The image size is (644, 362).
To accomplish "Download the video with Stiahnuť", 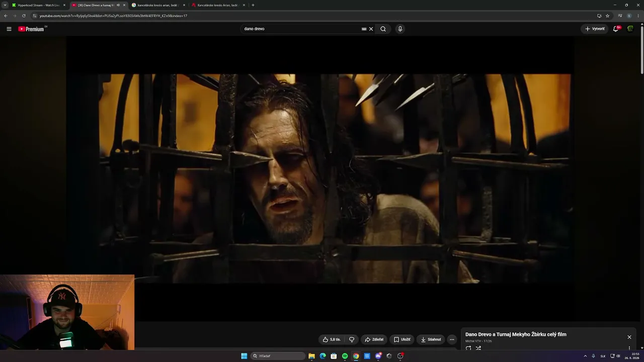I will tap(431, 339).
